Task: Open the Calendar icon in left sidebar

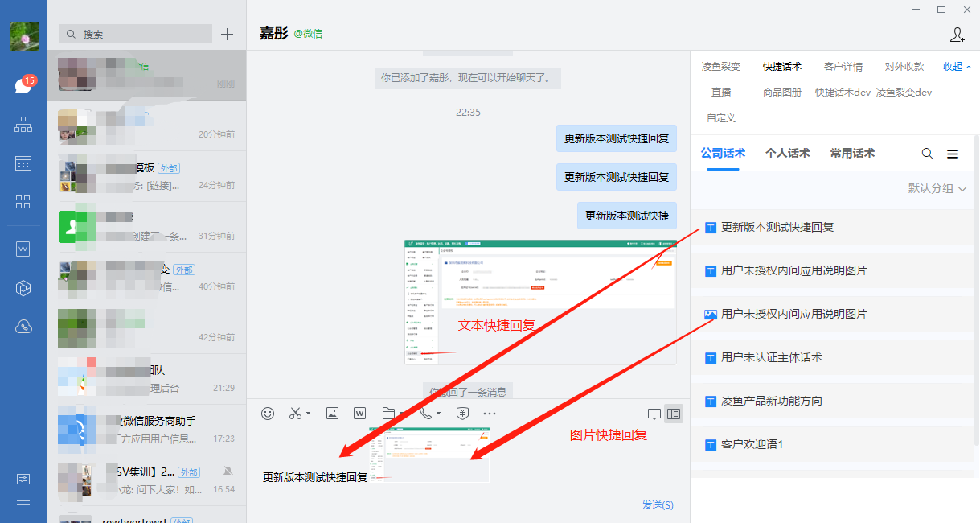Action: (23, 163)
